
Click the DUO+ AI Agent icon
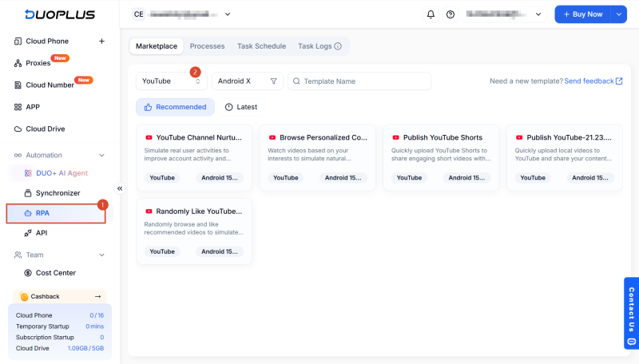click(28, 173)
